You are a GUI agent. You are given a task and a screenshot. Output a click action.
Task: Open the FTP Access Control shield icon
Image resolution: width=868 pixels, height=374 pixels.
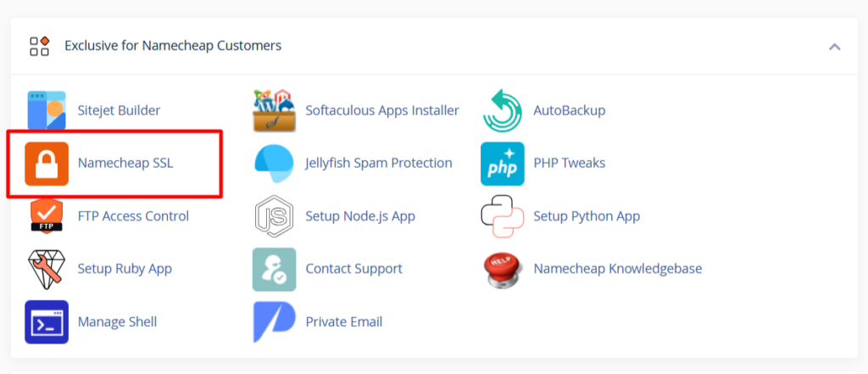pyautogui.click(x=47, y=216)
